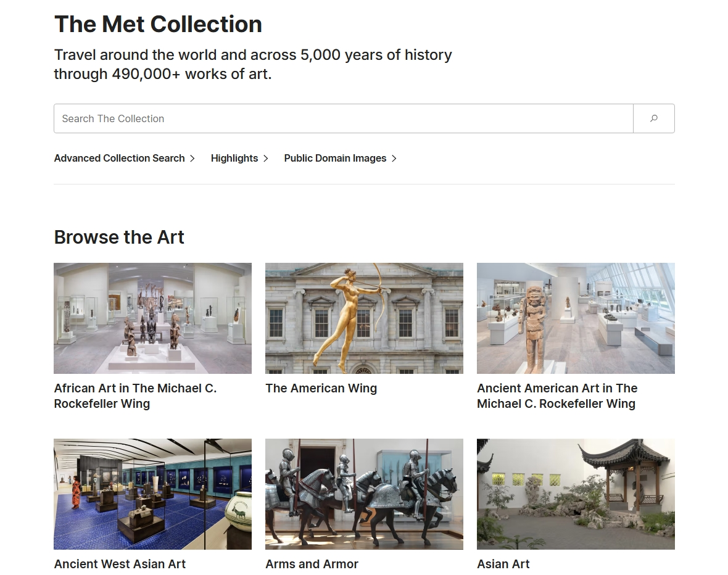
Task: Open Arms and Armor horsemen thumbnail
Action: click(364, 494)
